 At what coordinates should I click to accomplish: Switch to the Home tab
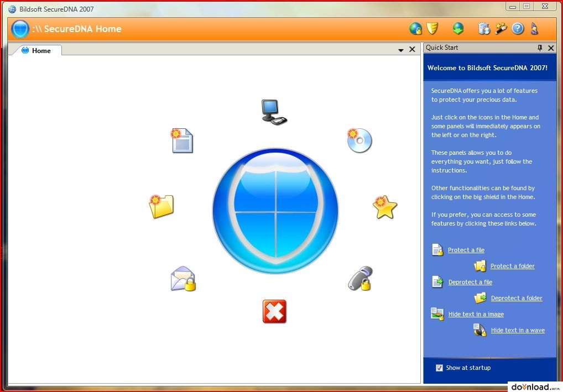(38, 51)
